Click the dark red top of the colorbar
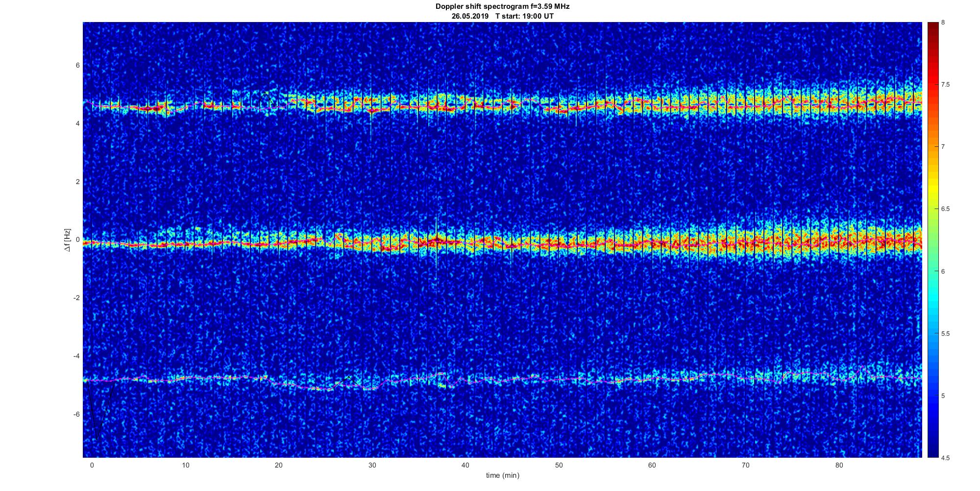This screenshot has width=980, height=491. pyautogui.click(x=932, y=29)
